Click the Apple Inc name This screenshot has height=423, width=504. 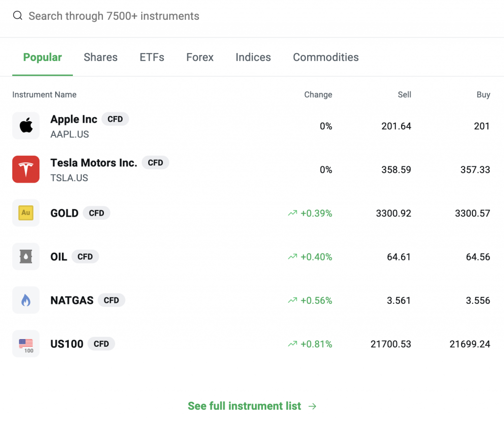74,119
